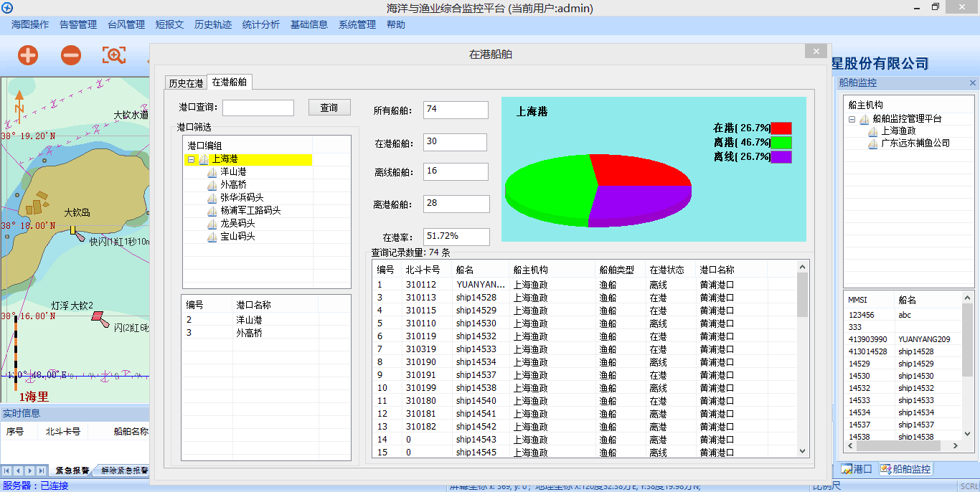Click the ship icon beside 上海港

tap(204, 159)
